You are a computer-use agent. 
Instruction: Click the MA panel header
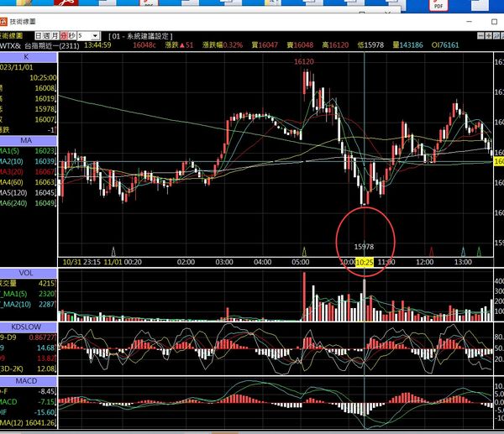click(28, 139)
